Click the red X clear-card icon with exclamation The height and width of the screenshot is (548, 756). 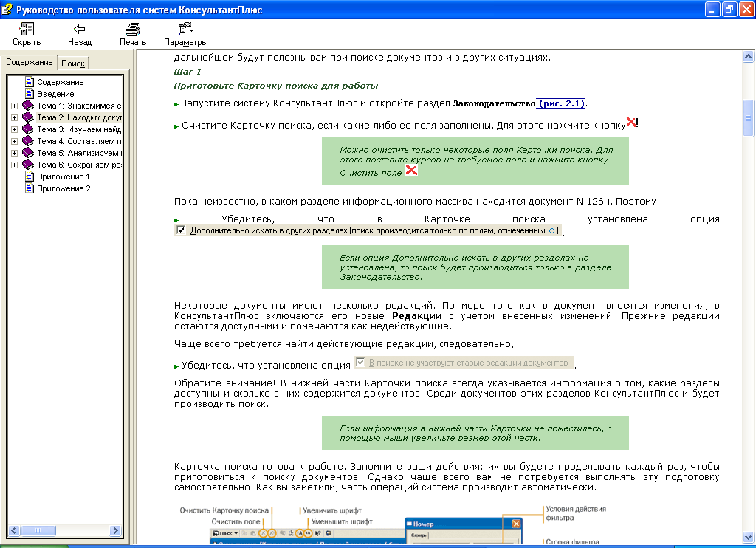(x=633, y=123)
